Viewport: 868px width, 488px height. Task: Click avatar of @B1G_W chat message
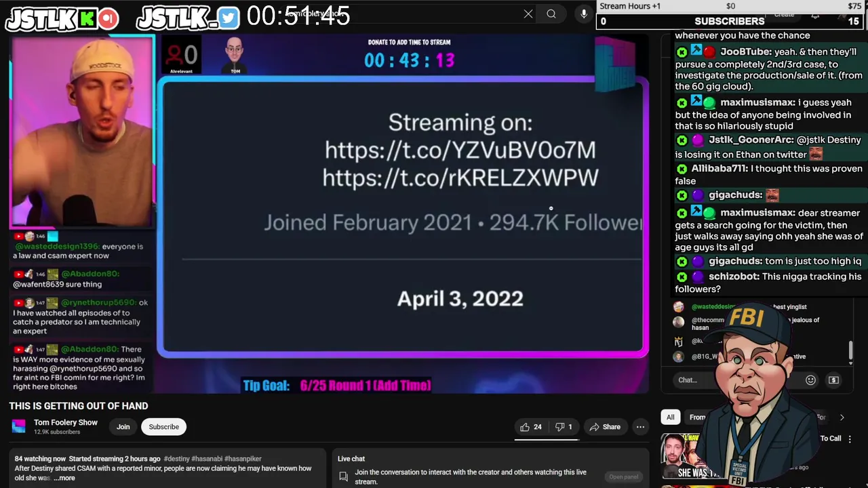click(x=678, y=357)
